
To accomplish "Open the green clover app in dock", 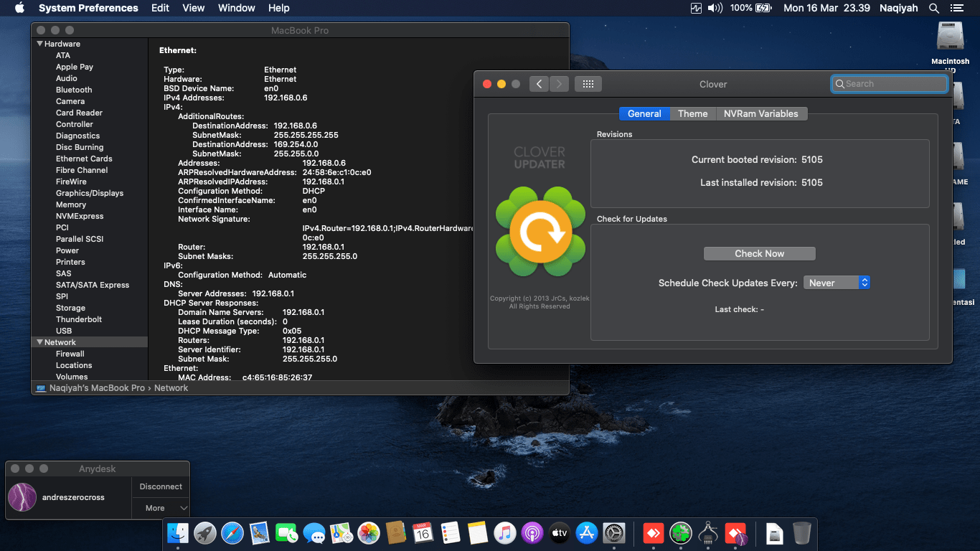I will click(681, 533).
